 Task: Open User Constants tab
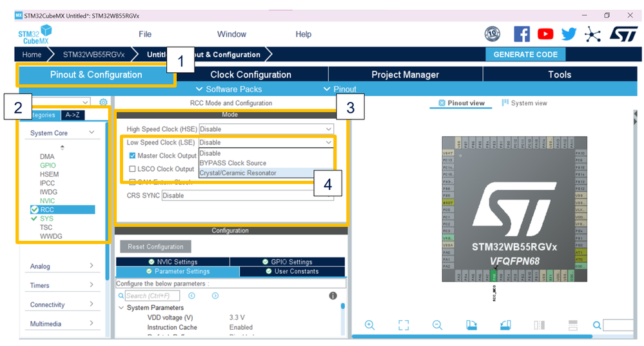pyautogui.click(x=292, y=272)
